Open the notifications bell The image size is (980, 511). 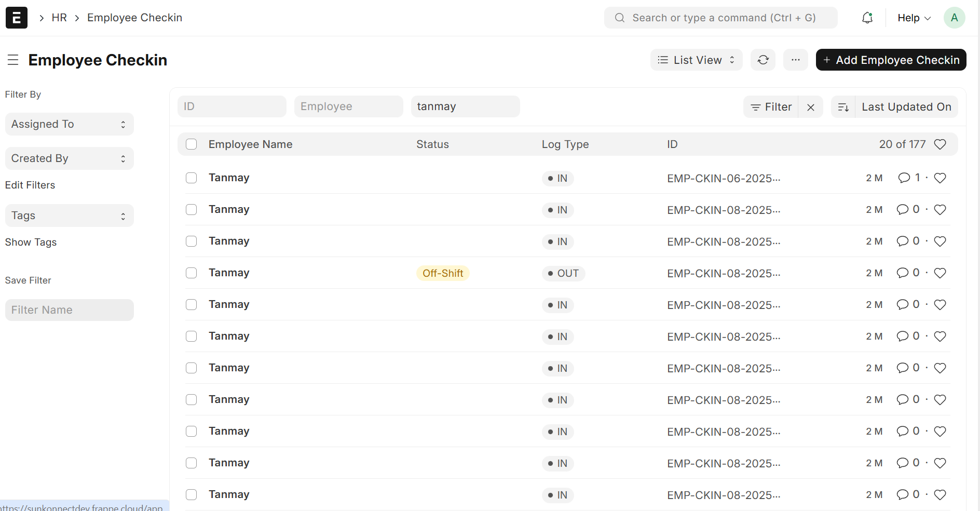click(x=867, y=18)
